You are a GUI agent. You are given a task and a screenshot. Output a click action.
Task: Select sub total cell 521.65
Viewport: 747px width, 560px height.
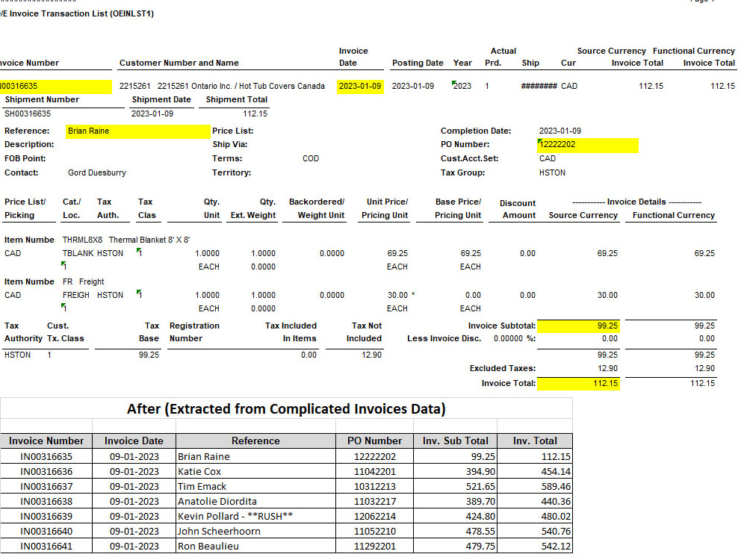click(x=456, y=486)
